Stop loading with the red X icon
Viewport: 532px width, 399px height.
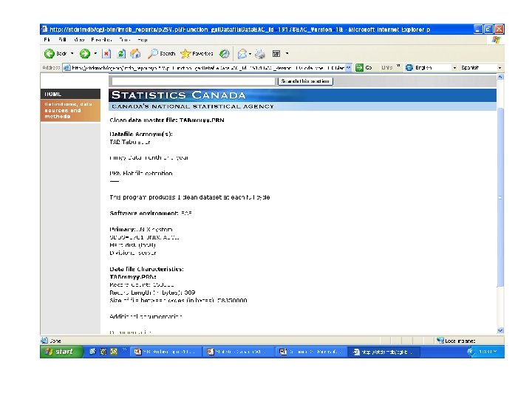pos(106,54)
